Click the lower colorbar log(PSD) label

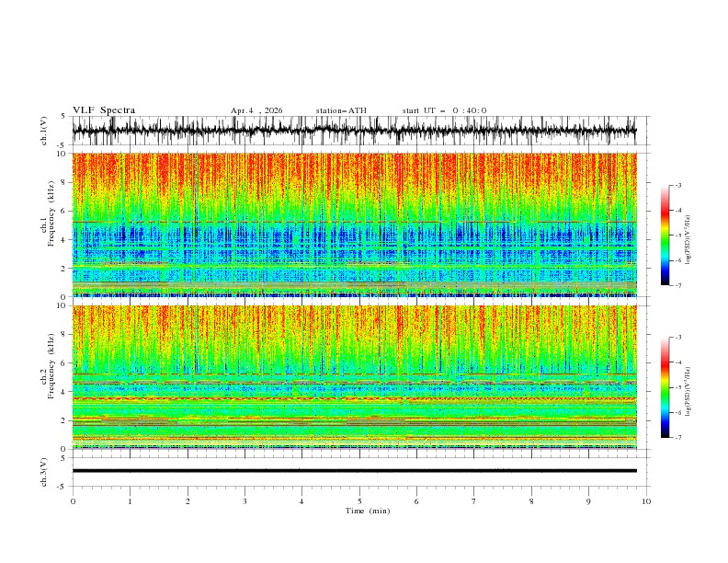688,392
